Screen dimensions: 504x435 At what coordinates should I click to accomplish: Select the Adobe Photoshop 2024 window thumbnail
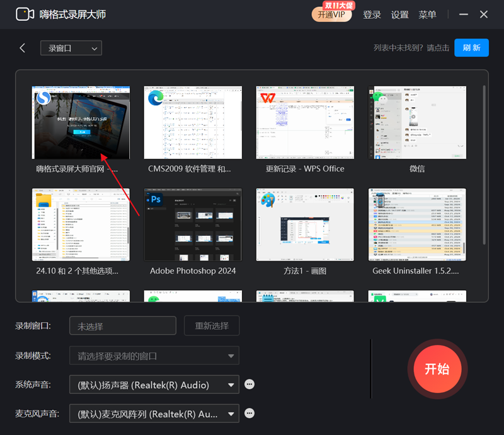(193, 224)
